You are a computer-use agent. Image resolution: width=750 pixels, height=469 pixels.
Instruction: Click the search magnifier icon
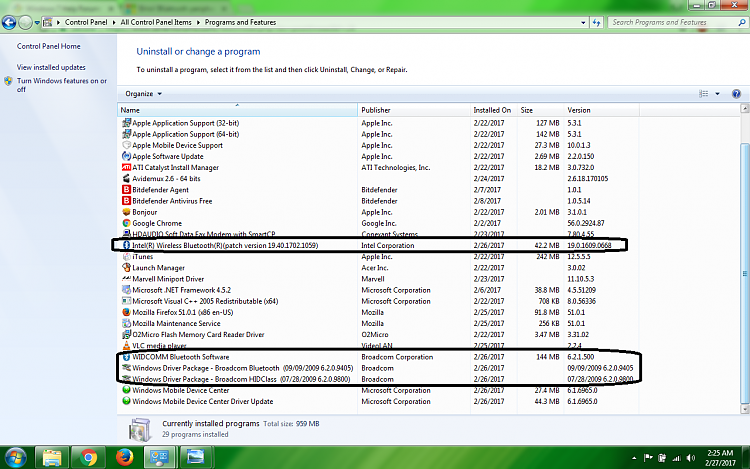click(x=742, y=22)
